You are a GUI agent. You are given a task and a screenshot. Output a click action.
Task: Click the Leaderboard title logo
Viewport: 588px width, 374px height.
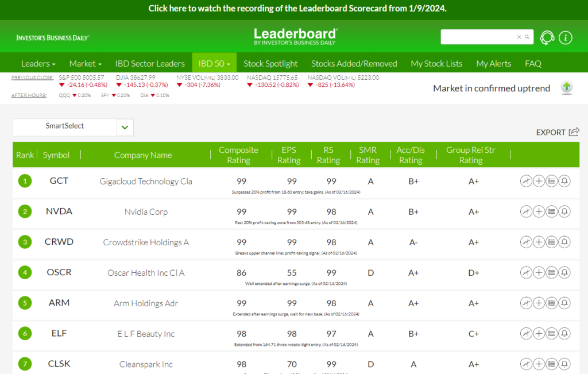point(296,37)
